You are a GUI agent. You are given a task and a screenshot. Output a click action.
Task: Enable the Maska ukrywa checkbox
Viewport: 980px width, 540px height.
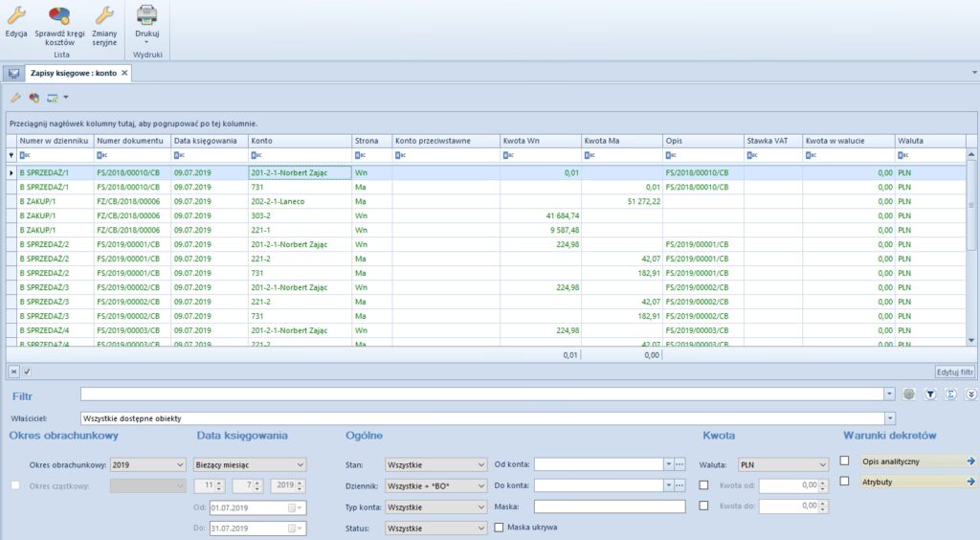[x=500, y=528]
